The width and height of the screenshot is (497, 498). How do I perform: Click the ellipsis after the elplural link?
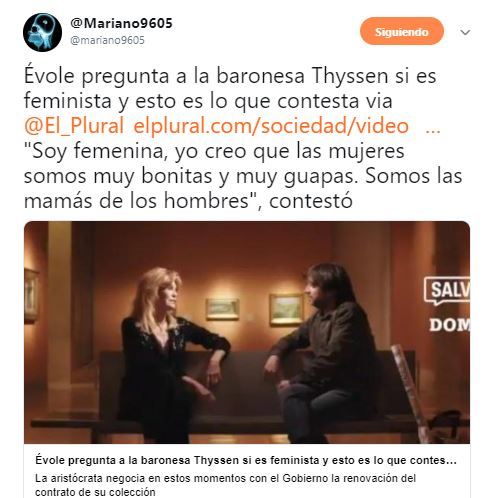pos(433,130)
